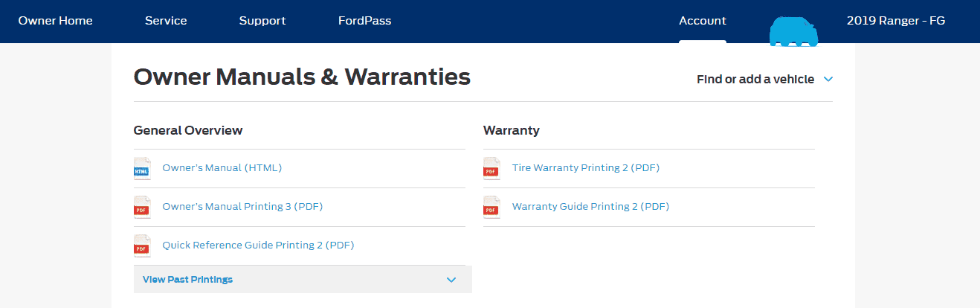980x308 pixels.
Task: Select the 2019 Ranger - FG vehicle
Action: pos(896,21)
